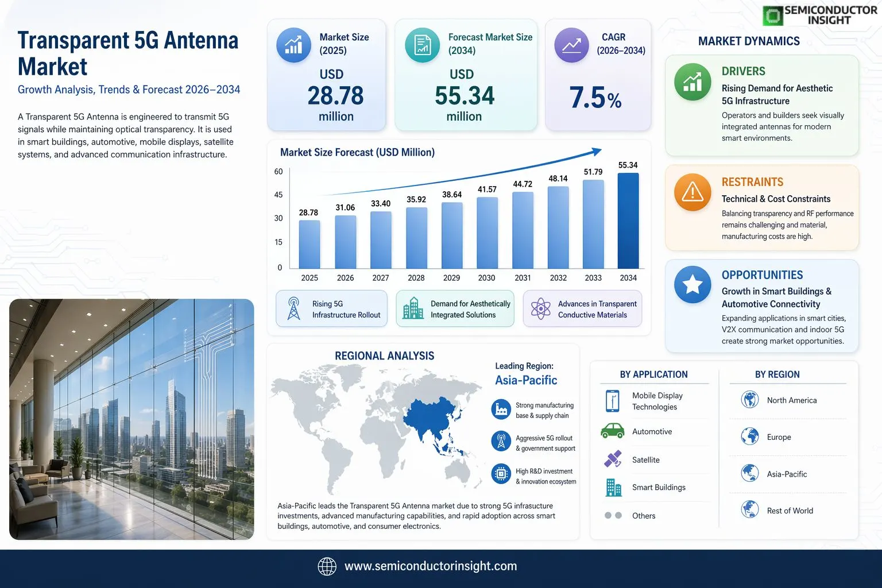The image size is (882, 588).
Task: Click the 'Smart Buildings' application label
Action: click(659, 488)
